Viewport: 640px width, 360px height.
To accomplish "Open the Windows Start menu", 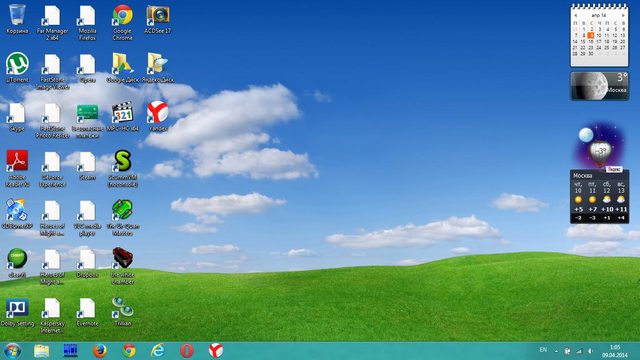I will tap(12, 351).
